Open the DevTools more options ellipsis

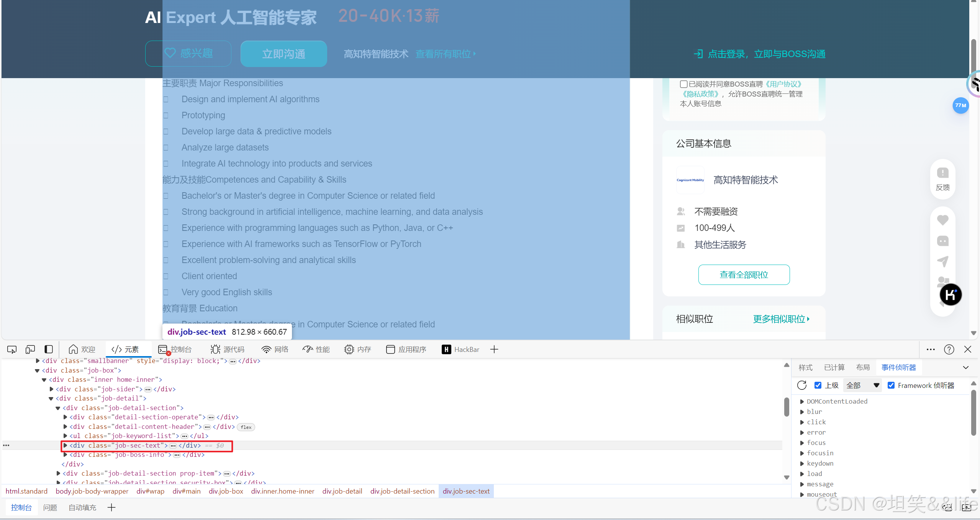tap(931, 350)
